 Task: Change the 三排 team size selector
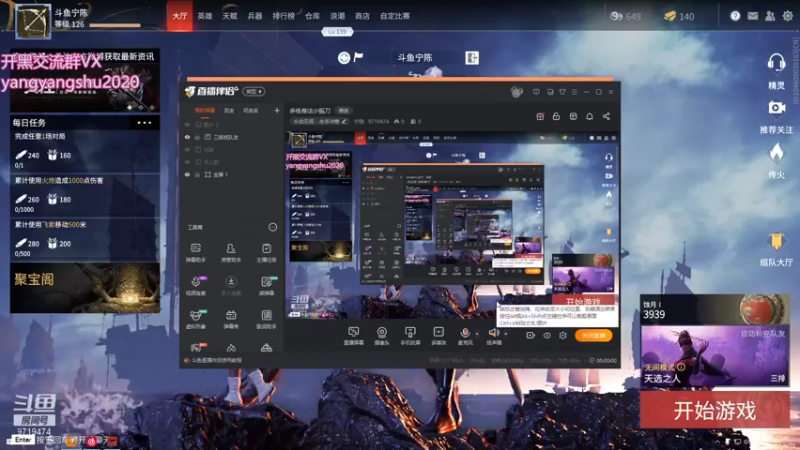[778, 378]
